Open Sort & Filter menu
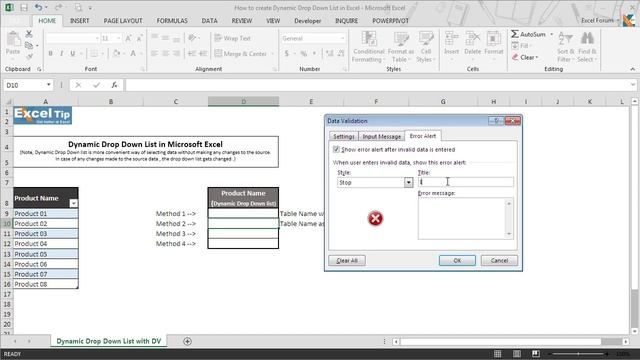Viewport: 640px width, 360px height. [566, 47]
